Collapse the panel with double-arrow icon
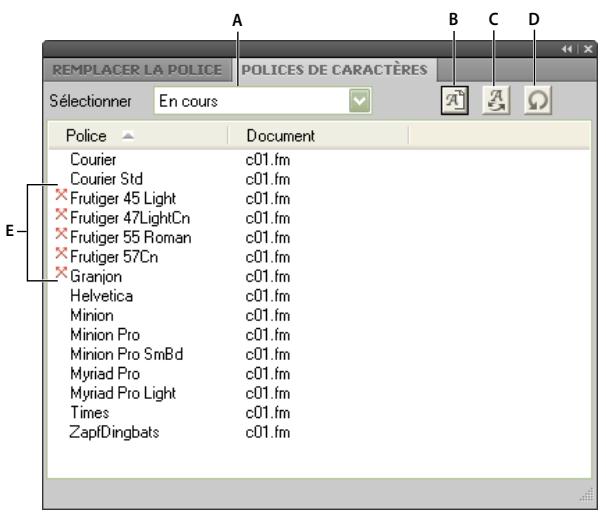 click(x=567, y=49)
